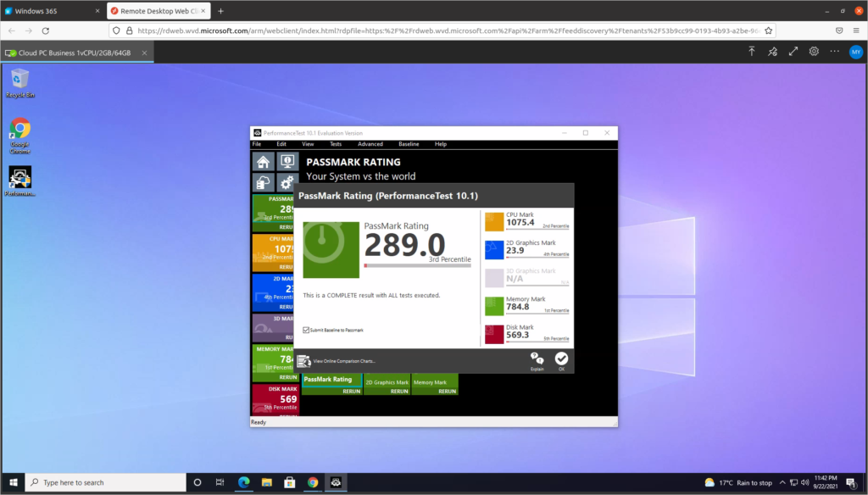The image size is (868, 495).
Task: Click RERUN under the PassMark Rating tile
Action: (352, 392)
